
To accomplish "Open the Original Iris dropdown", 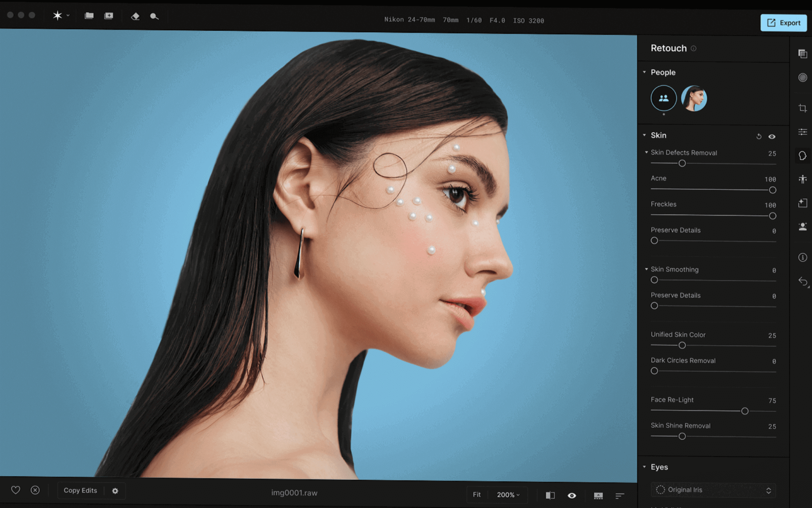I will click(713, 490).
